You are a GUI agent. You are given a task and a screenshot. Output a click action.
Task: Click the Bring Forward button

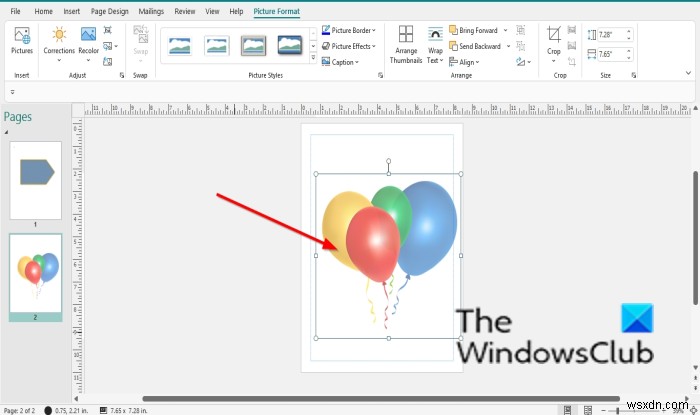(x=474, y=30)
